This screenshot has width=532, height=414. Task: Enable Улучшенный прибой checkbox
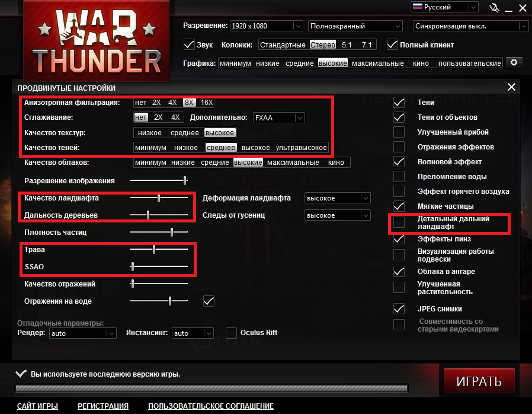point(399,132)
